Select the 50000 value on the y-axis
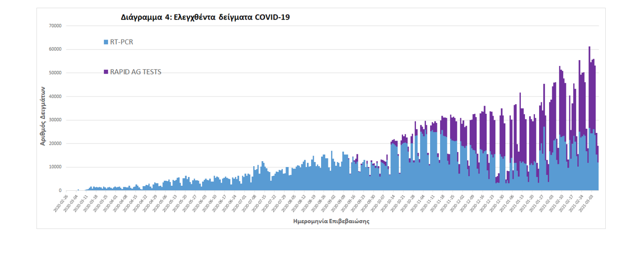The height and width of the screenshot is (254, 644). [x=55, y=73]
